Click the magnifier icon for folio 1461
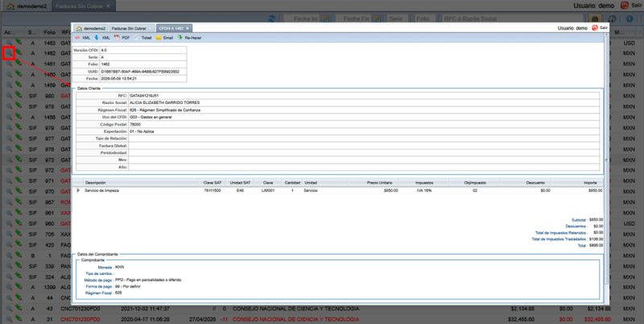The image size is (644, 324). (9, 64)
